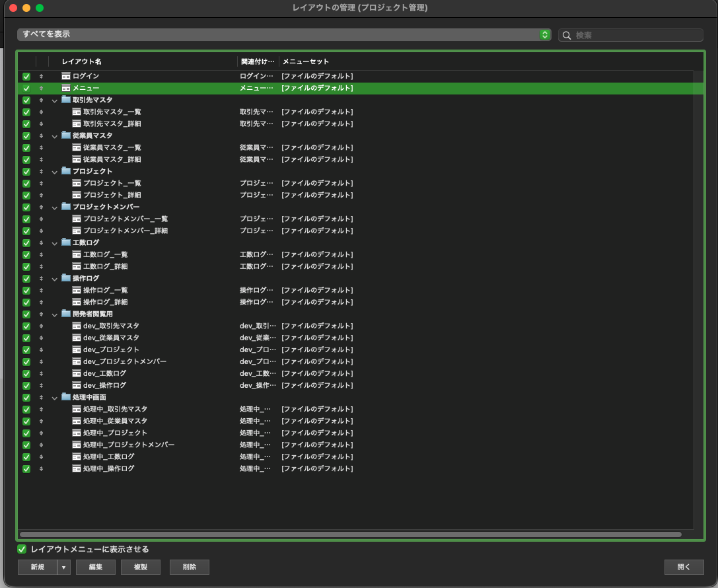The height and width of the screenshot is (588, 718).
Task: Click the layout icon of 工数ログ_一覧
Action: click(x=77, y=254)
